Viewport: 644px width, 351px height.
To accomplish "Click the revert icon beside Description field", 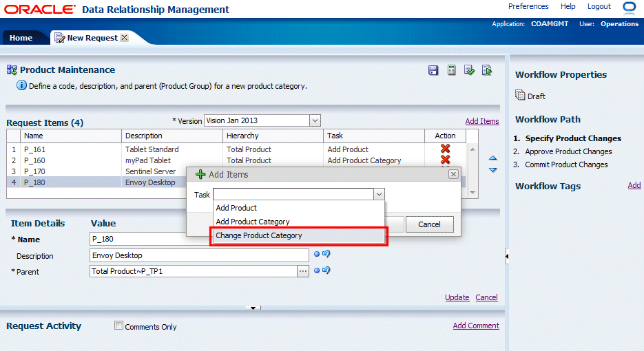I will (x=326, y=255).
